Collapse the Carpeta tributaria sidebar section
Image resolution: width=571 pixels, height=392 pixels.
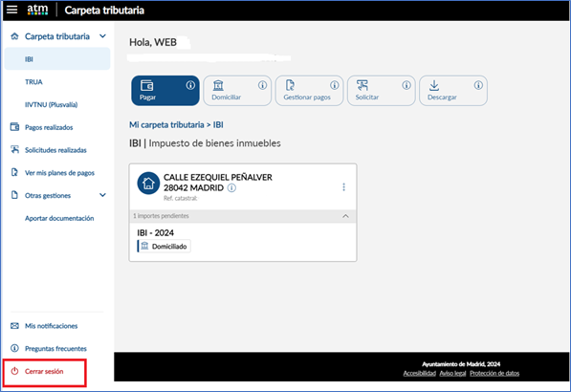[102, 36]
